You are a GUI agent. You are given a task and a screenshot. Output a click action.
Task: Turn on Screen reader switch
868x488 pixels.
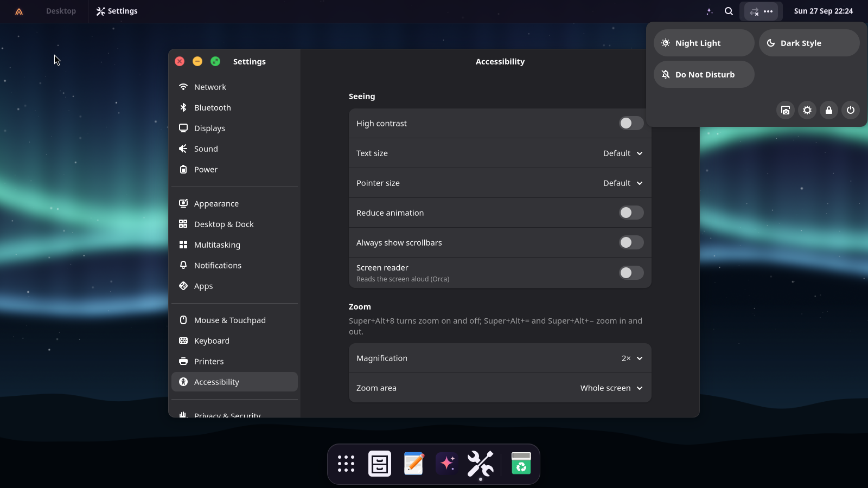(x=631, y=273)
